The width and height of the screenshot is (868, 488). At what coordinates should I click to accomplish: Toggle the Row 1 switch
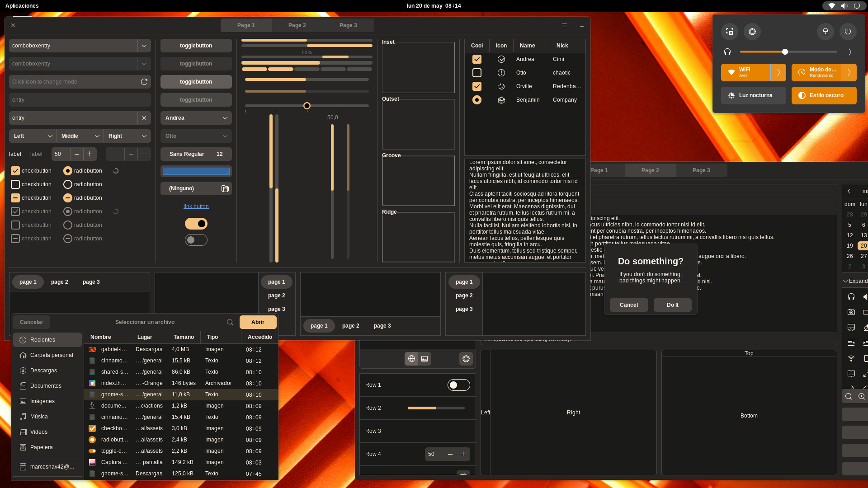click(x=459, y=385)
